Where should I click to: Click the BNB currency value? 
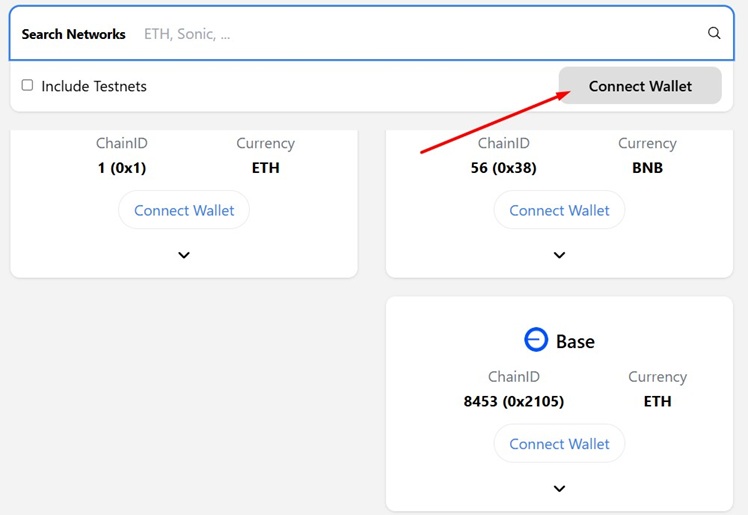click(647, 168)
